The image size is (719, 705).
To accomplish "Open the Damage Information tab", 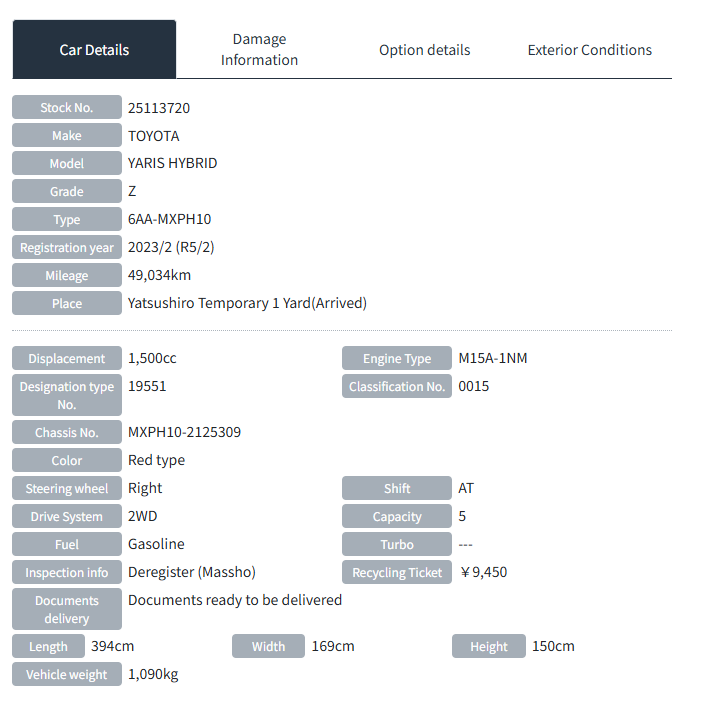I will coord(259,50).
